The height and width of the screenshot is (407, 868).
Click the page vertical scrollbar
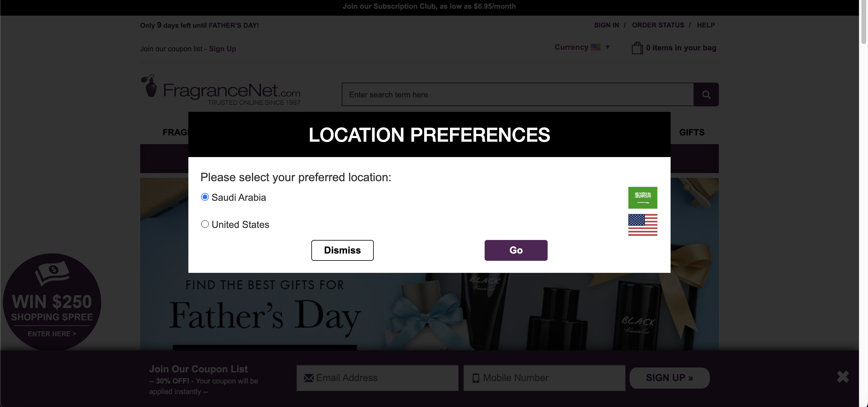(x=863, y=203)
